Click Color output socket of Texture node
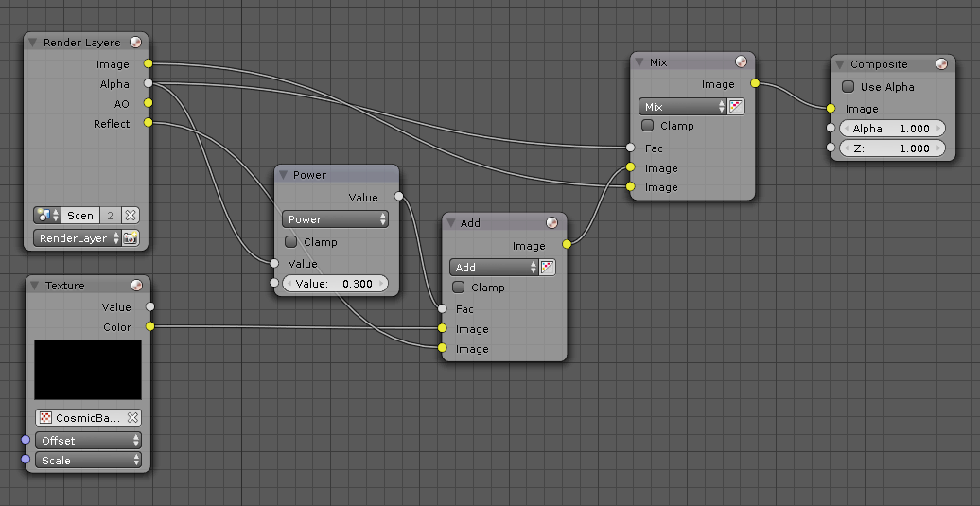 (150, 326)
